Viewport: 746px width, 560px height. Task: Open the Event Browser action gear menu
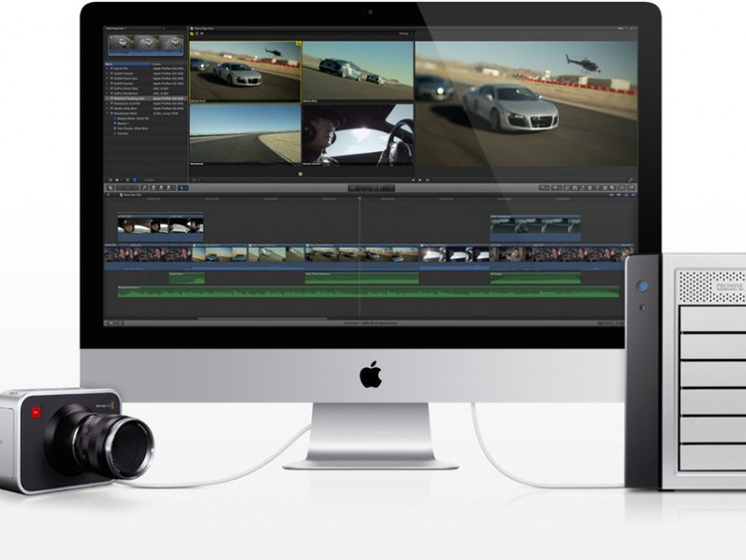tap(118, 180)
